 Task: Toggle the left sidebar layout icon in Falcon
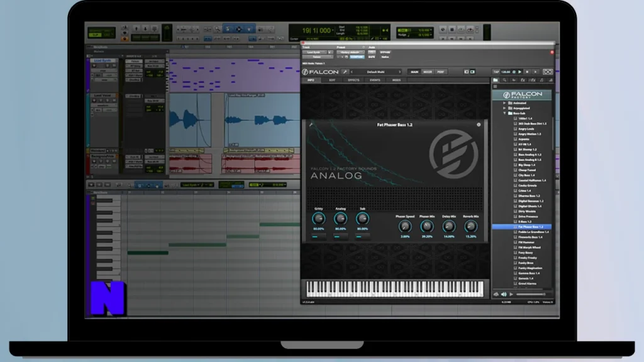[466, 72]
